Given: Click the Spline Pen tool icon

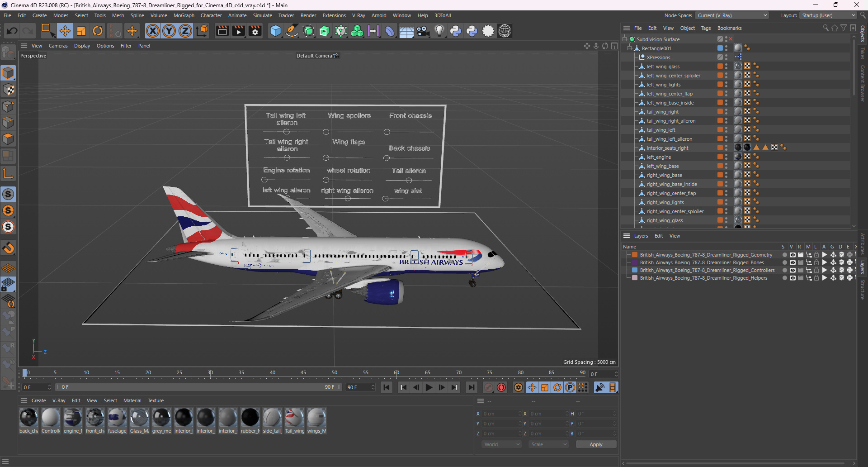Looking at the screenshot, I should (292, 31).
